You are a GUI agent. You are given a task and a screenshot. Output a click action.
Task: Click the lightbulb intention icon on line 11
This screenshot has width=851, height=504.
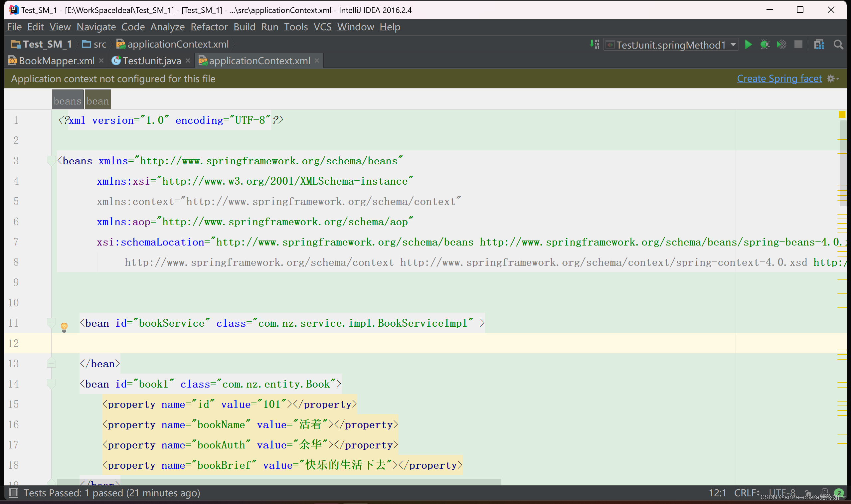(65, 327)
